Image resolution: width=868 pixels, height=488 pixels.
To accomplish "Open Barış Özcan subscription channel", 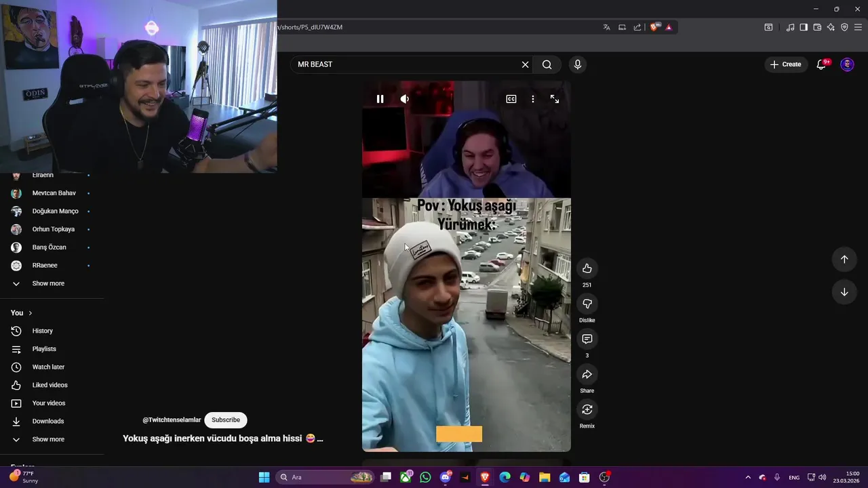I will tap(52, 247).
